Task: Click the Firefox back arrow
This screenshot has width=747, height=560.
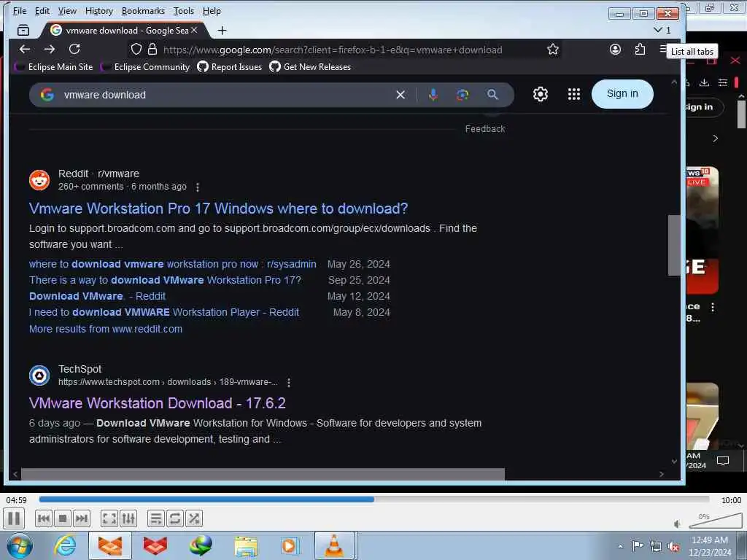Action: click(25, 49)
